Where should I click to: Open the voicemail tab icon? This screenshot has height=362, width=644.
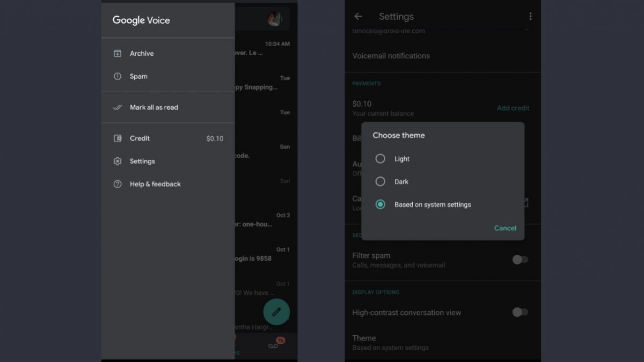coord(273,346)
